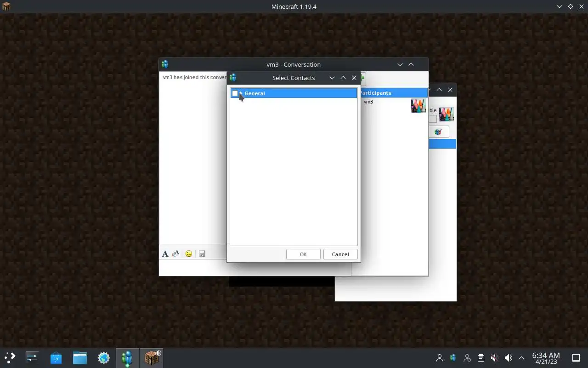
Task: Minimize the vm3 Conversation window
Action: point(400,64)
